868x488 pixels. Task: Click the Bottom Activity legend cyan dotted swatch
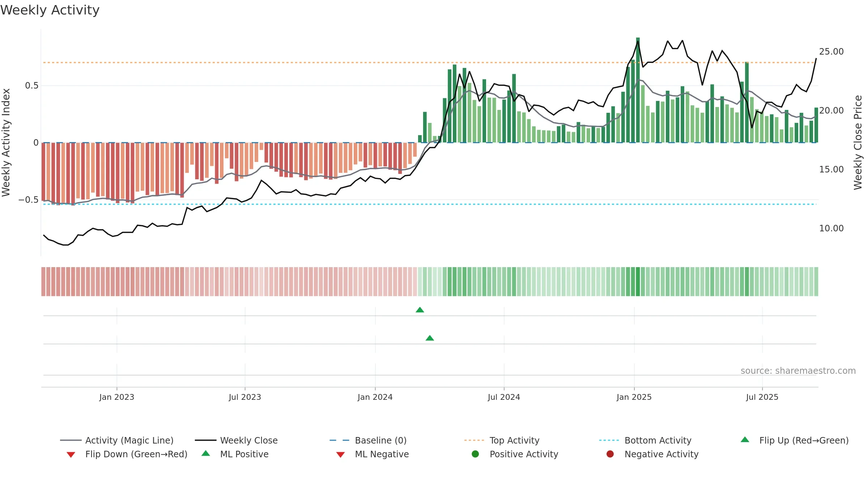[x=609, y=440]
